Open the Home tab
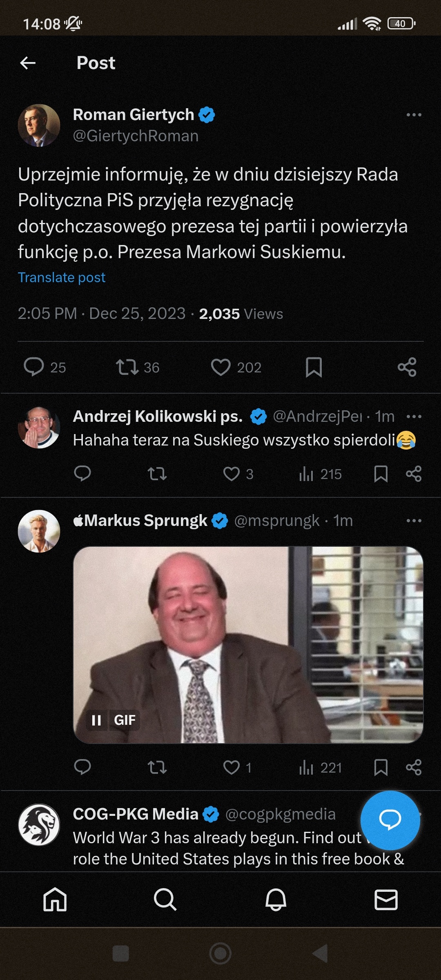The image size is (441, 980). tap(55, 900)
